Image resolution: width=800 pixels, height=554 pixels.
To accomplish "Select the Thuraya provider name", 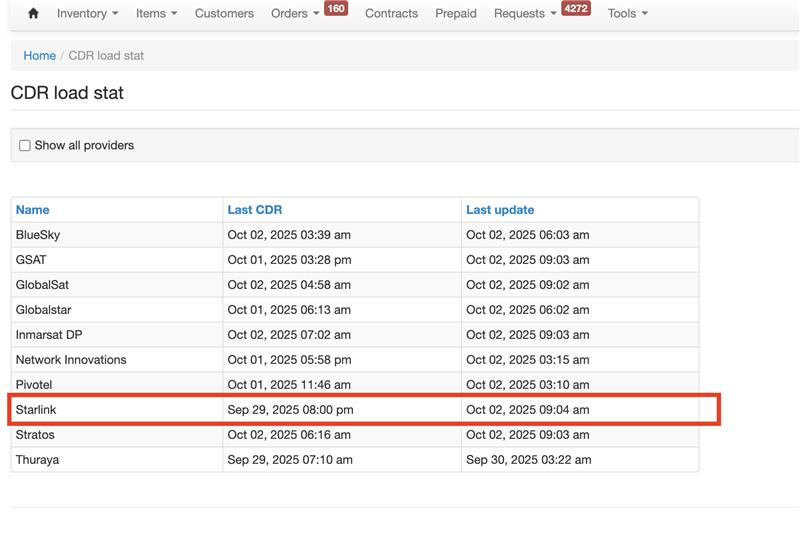I will coord(37,460).
